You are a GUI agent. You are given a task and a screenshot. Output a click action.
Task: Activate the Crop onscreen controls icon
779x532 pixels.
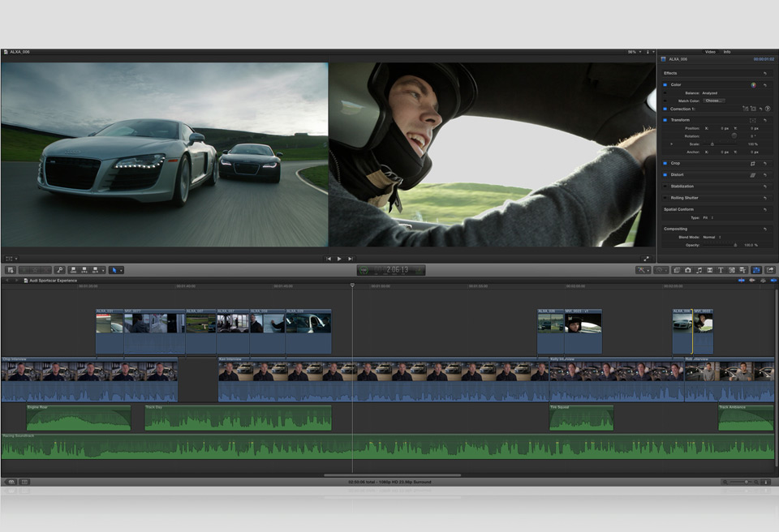point(753,164)
